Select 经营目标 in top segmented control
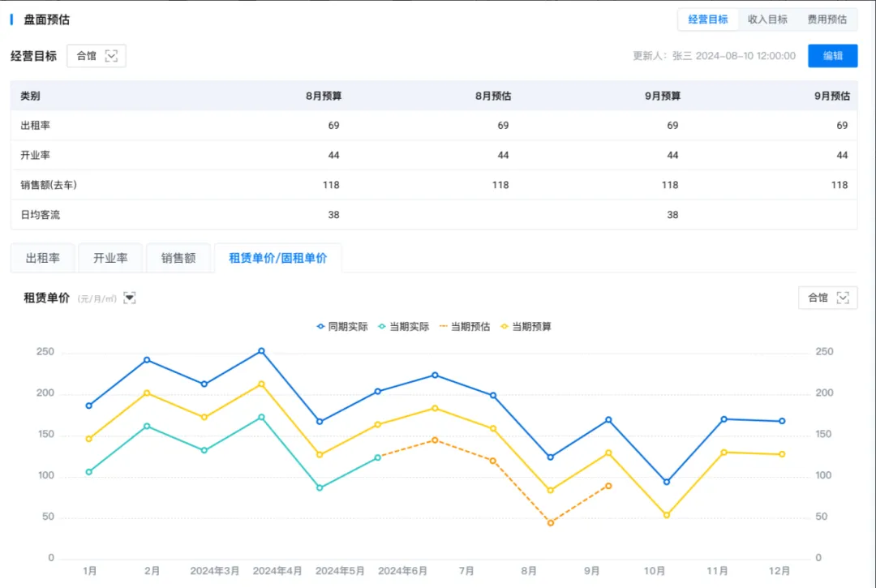Image resolution: width=876 pixels, height=588 pixels. click(708, 19)
